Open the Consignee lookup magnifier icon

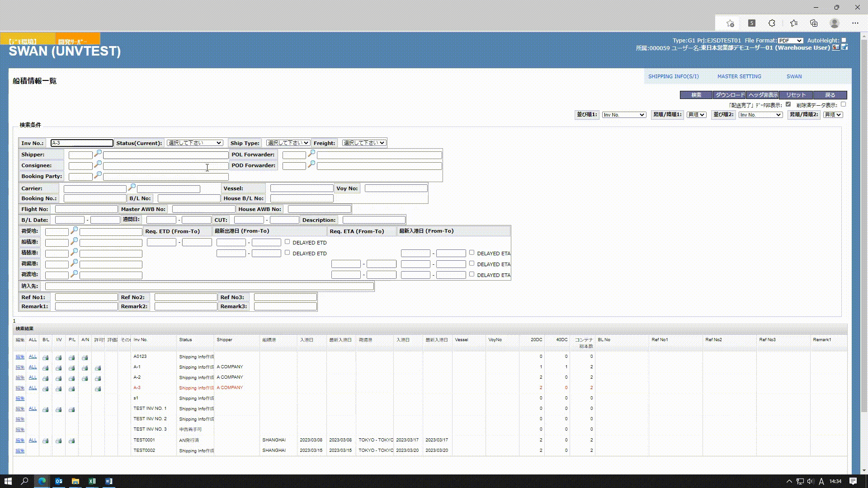(98, 164)
